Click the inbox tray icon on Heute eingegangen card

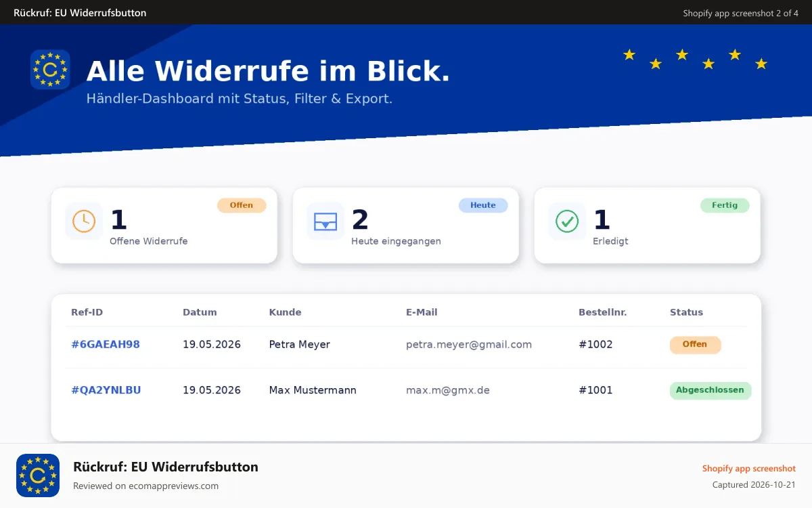[325, 221]
